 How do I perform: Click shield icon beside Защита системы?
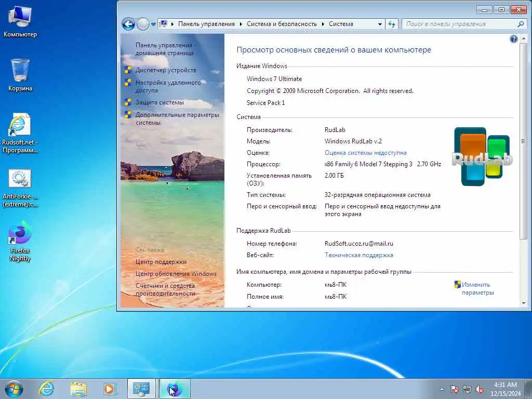click(x=128, y=102)
